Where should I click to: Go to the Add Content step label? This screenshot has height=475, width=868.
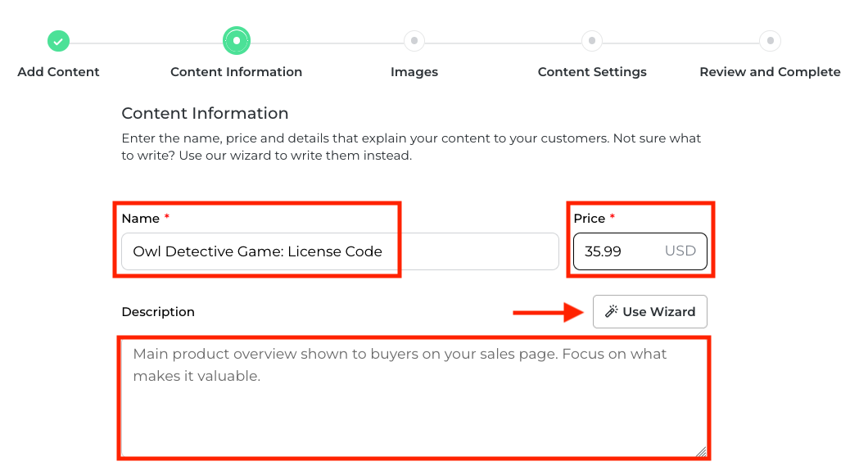58,72
